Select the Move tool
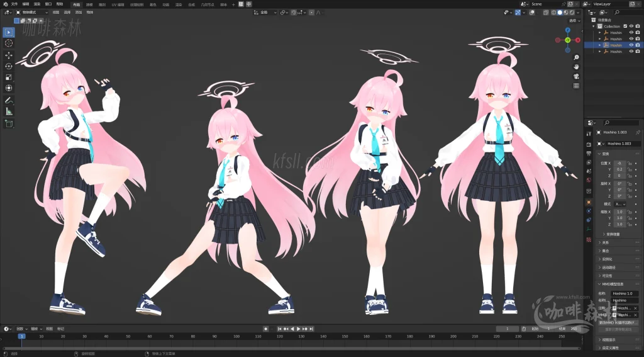Screen dimensions: 644x357 9,55
